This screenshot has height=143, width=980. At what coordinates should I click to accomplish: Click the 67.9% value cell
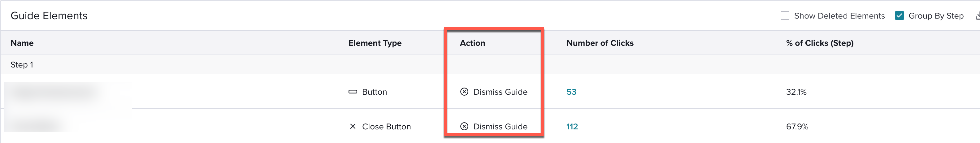coord(797,126)
